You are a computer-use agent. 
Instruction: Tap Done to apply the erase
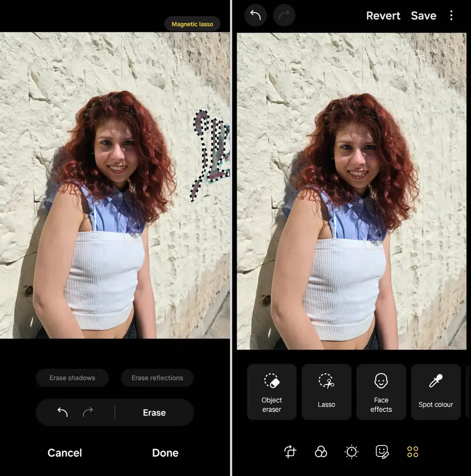165,453
